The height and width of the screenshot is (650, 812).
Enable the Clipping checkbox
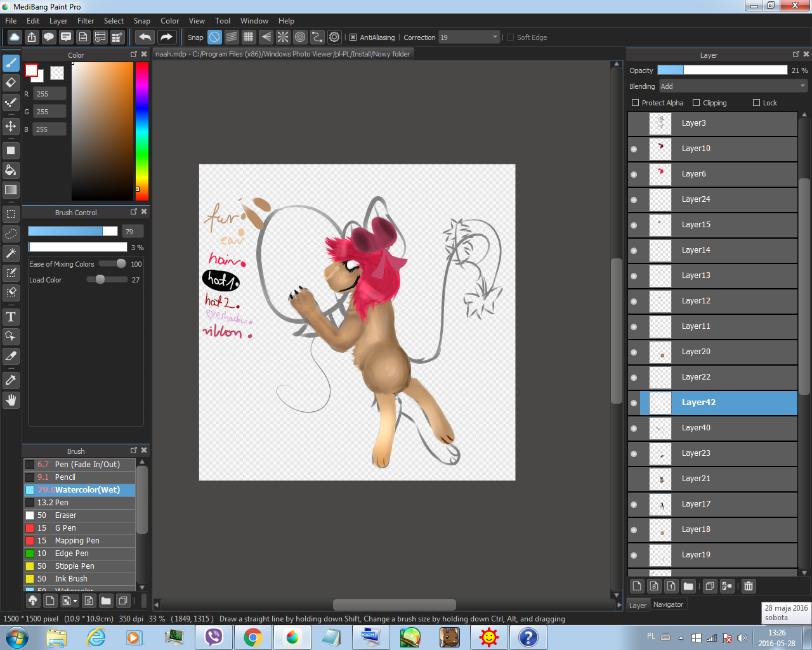click(x=697, y=103)
